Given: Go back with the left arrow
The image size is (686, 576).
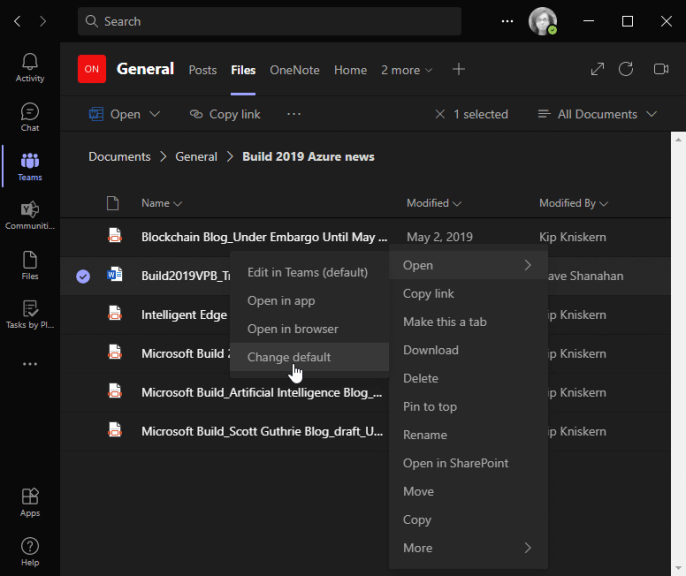Looking at the screenshot, I should (18, 21).
